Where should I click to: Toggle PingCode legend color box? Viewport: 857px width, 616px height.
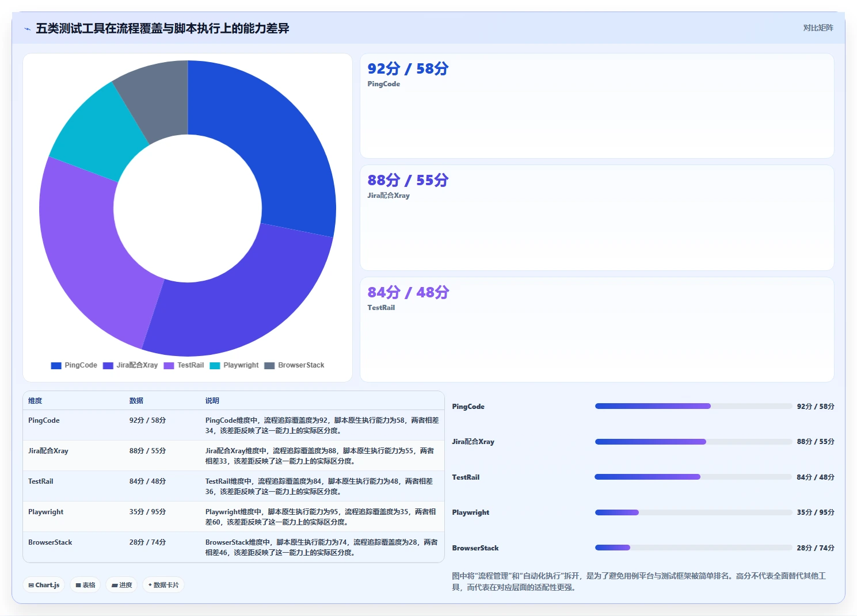coord(56,365)
